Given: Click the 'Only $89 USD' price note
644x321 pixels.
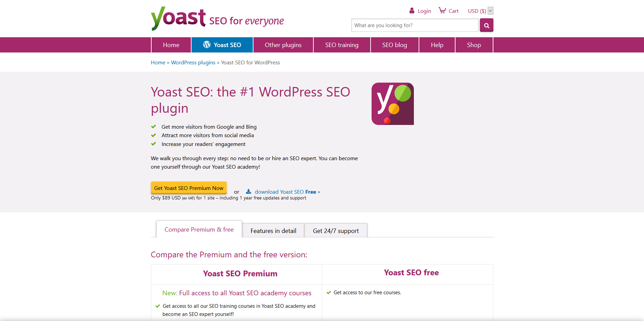Looking at the screenshot, I should coord(228,198).
